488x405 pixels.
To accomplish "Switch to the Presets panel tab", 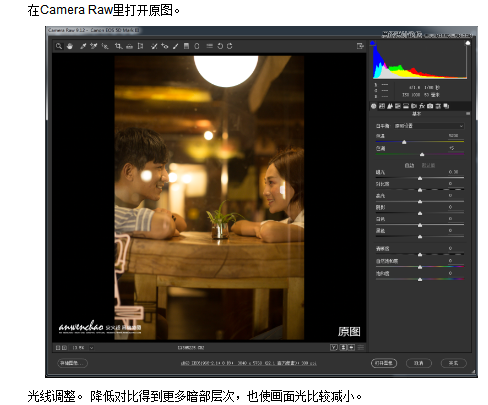I will [x=438, y=106].
